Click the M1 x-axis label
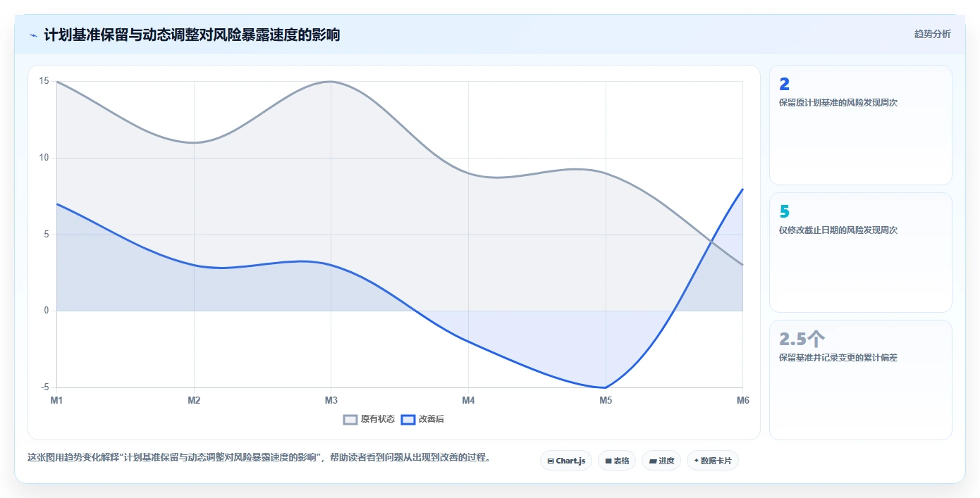The height and width of the screenshot is (498, 980). [x=56, y=400]
